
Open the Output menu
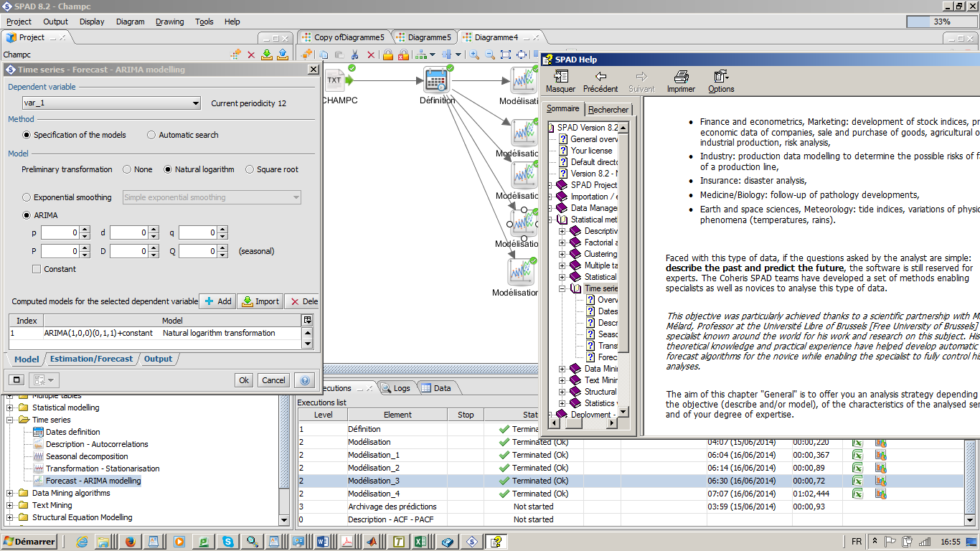pyautogui.click(x=55, y=22)
